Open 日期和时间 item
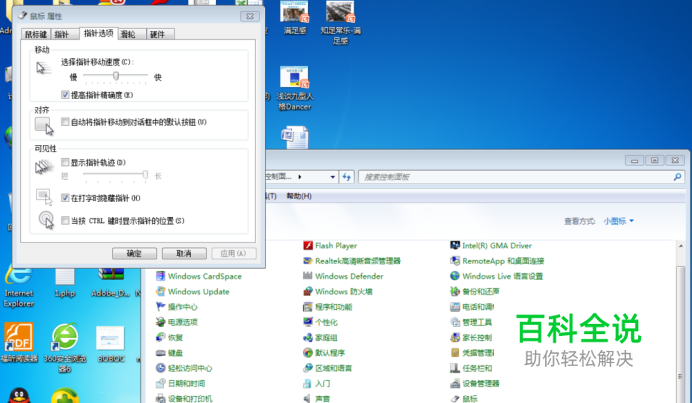 (x=181, y=384)
